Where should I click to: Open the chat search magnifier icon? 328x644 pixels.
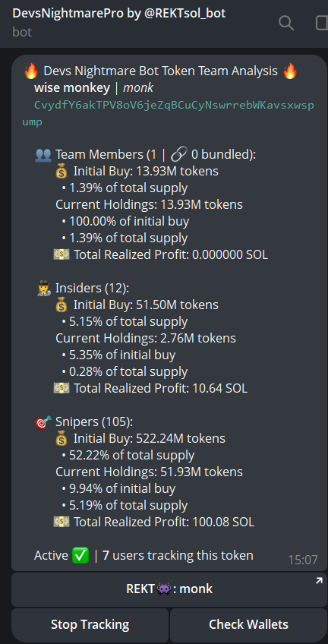(286, 23)
